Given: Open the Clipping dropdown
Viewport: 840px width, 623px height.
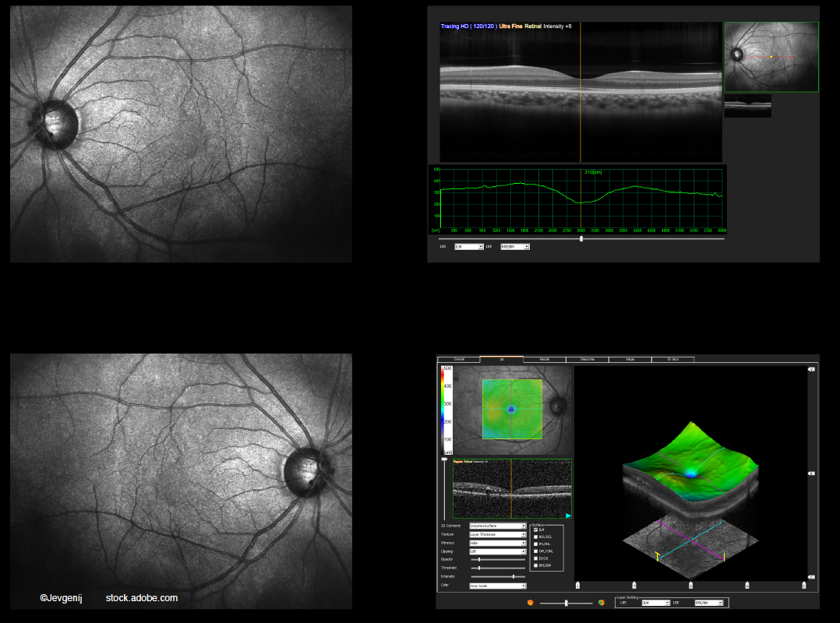Looking at the screenshot, I should tap(498, 551).
